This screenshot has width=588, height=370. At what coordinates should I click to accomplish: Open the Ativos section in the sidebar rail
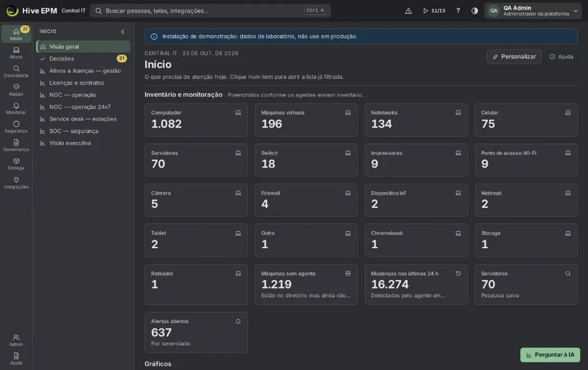[x=16, y=53]
